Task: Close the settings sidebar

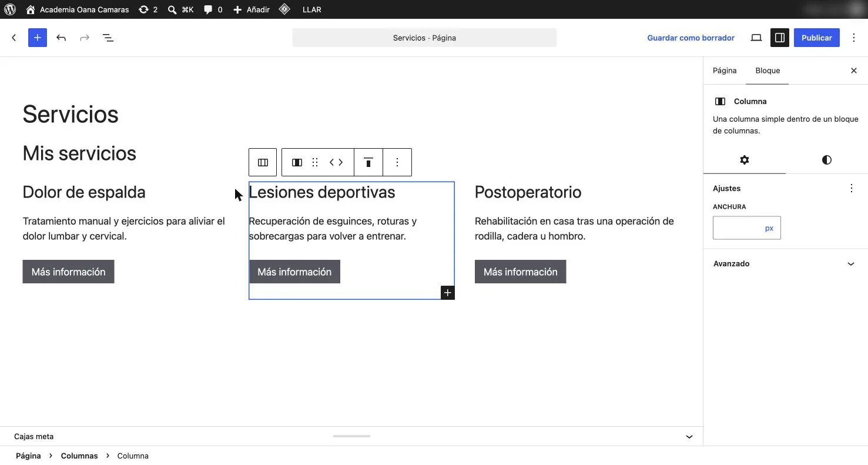Action: click(x=854, y=71)
